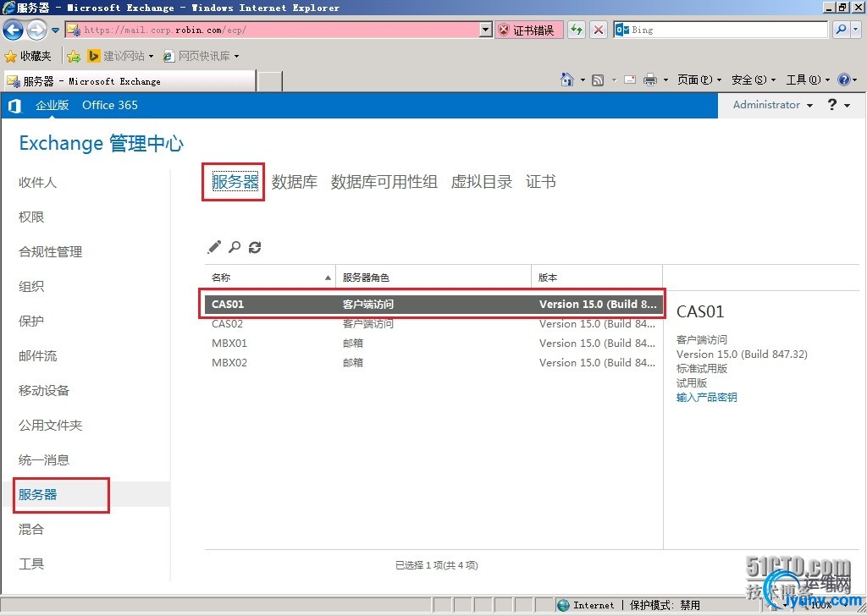Screen dimensions: 867x616
Task: Open 服务器 in left navigation
Action: [37, 494]
